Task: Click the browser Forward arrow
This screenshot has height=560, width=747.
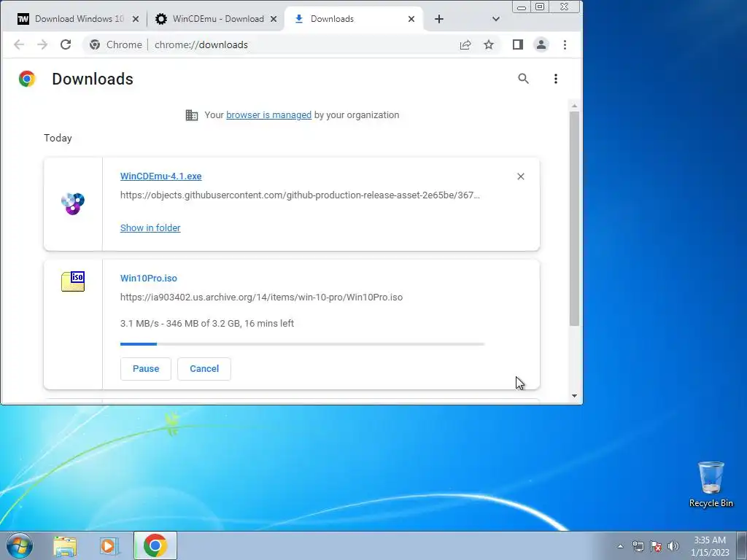Action: pyautogui.click(x=42, y=44)
